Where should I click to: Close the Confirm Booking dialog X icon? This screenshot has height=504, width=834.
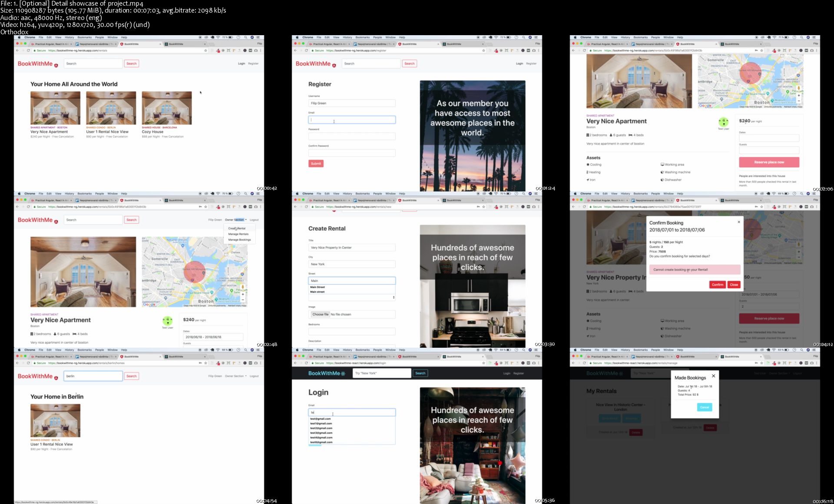point(738,222)
